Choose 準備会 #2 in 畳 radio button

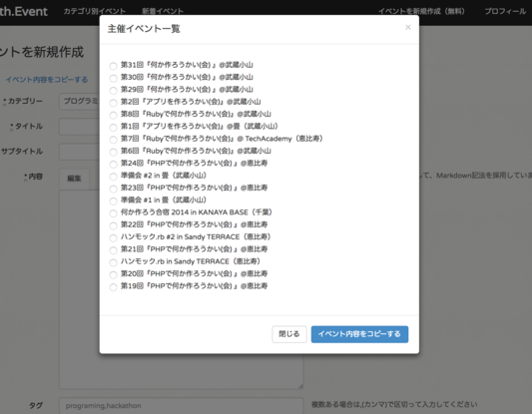click(113, 177)
